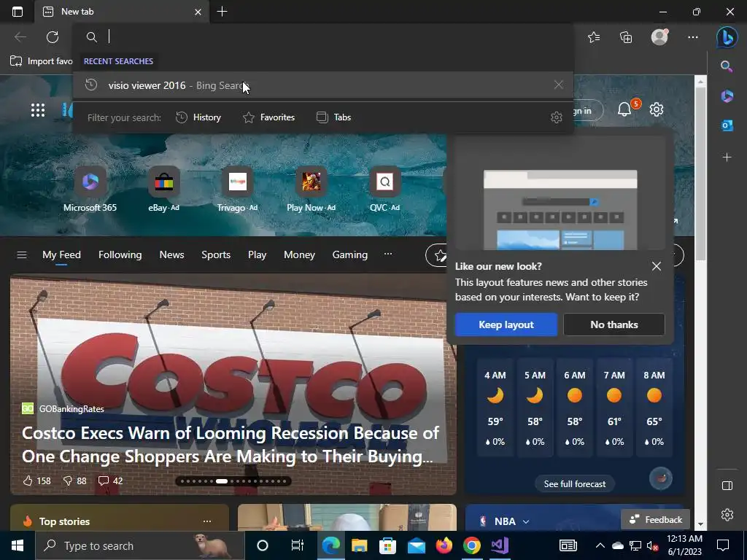Open Settings and more ellipsis menu
The height and width of the screenshot is (560, 747).
tap(693, 37)
